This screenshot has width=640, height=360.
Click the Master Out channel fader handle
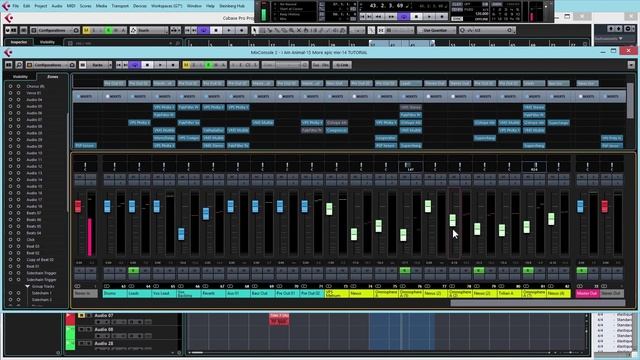coord(580,206)
